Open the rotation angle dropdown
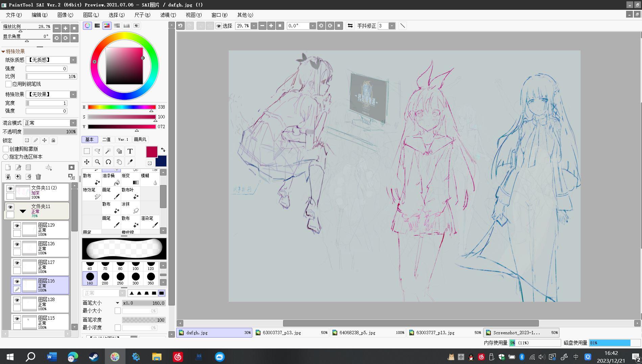Image resolution: width=642 pixels, height=364 pixels. coord(313,26)
